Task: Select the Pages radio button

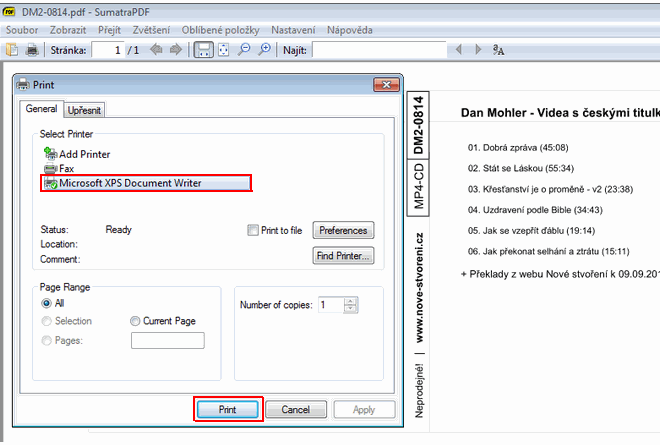Action: coord(46,340)
